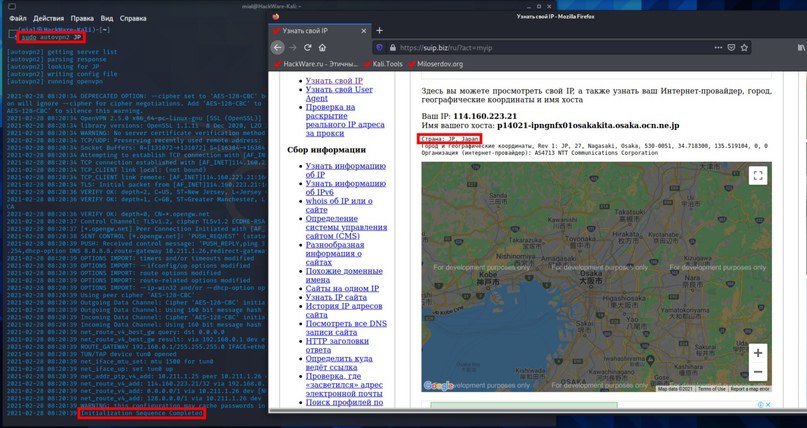Open 'Узнать IP сайта' link
The image size is (807, 428).
[x=336, y=297]
